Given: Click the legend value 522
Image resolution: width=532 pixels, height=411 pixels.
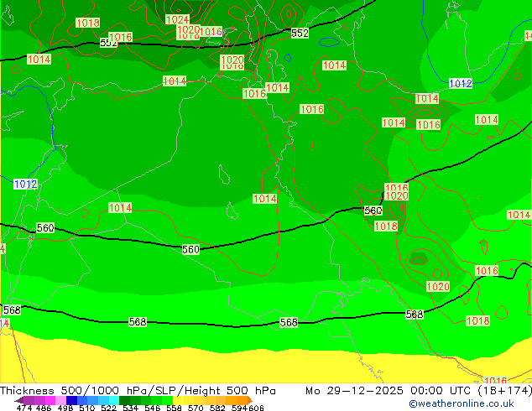Looking at the screenshot, I should pos(108,408).
